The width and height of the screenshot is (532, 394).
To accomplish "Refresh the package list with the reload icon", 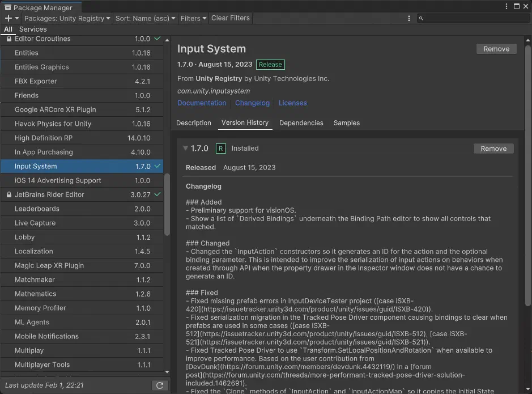I will (160, 385).
